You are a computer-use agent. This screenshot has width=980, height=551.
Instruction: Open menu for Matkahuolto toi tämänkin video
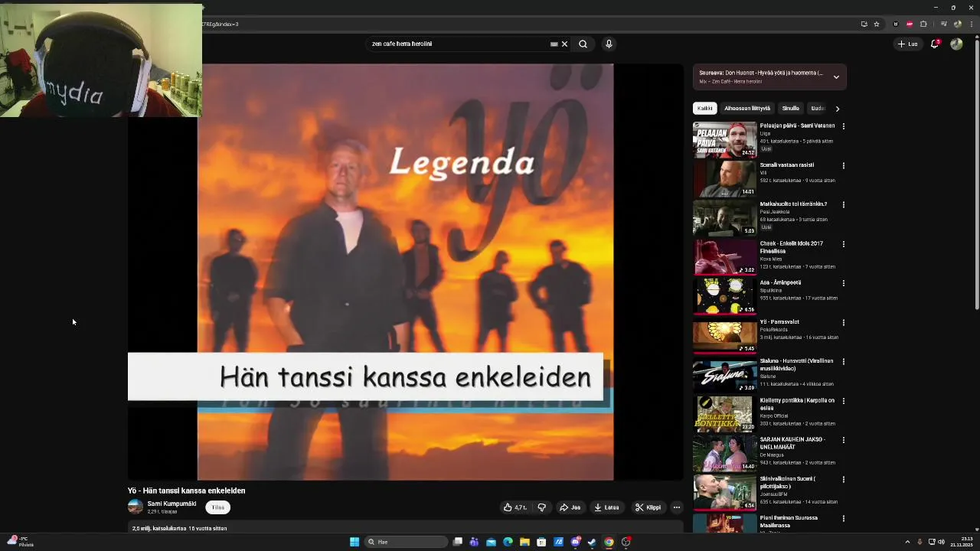844,205
